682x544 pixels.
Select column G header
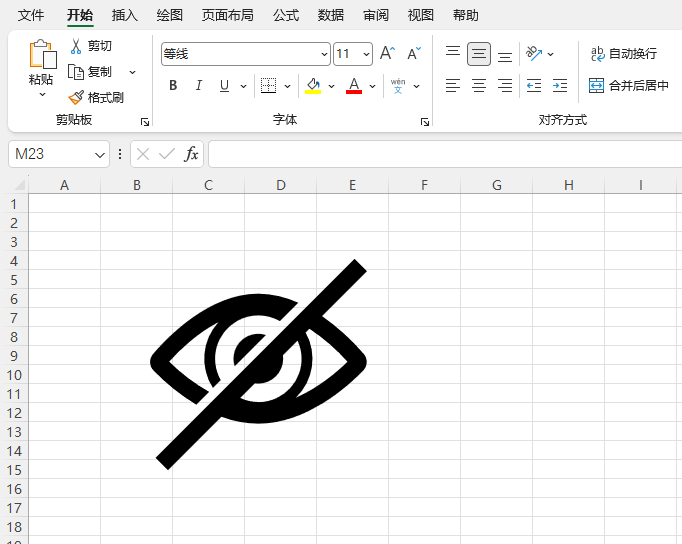(x=497, y=185)
